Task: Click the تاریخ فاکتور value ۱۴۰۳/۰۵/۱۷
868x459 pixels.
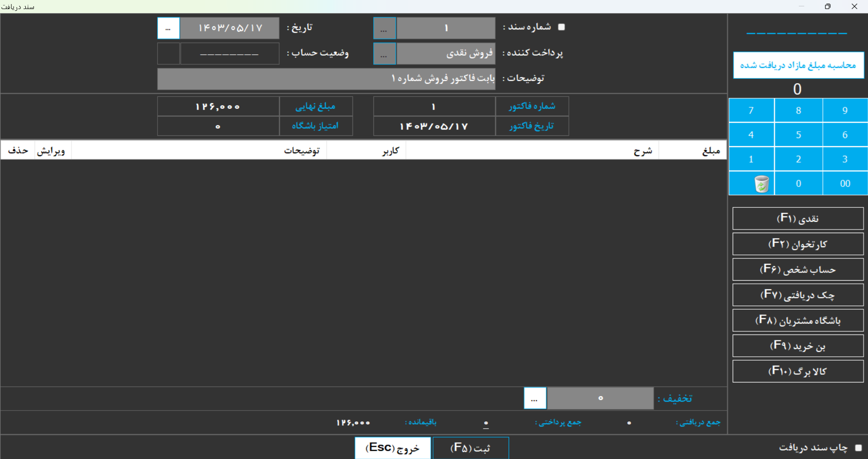Action: (x=434, y=126)
